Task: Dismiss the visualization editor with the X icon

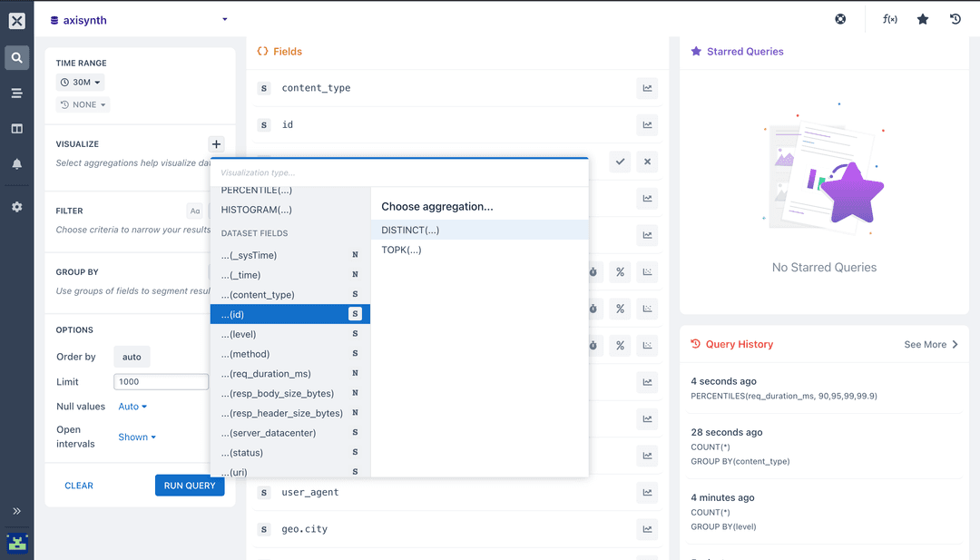Action: click(x=647, y=162)
